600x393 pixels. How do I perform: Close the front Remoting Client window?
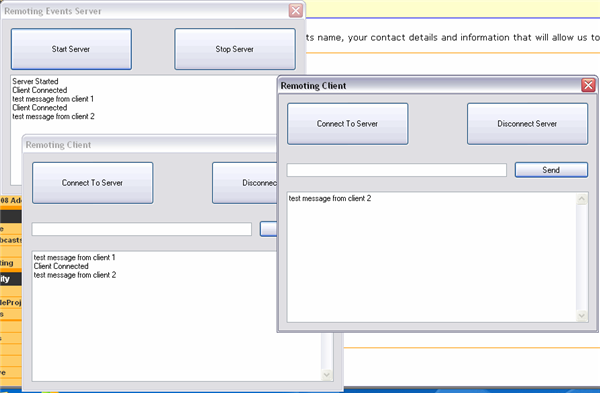[x=588, y=85]
